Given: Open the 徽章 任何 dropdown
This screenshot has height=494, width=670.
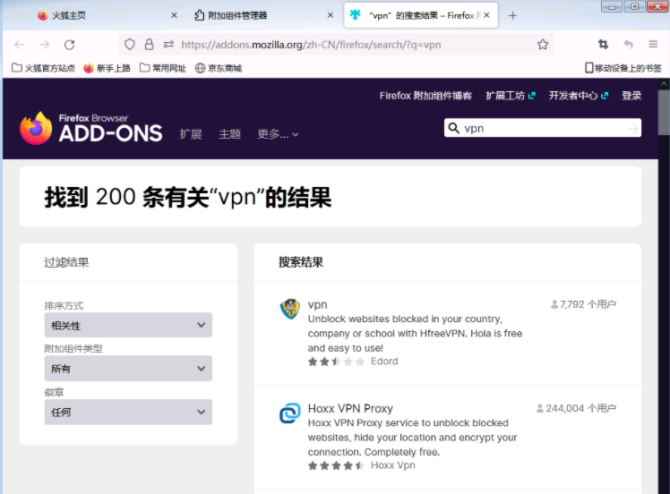Looking at the screenshot, I should tap(128, 412).
